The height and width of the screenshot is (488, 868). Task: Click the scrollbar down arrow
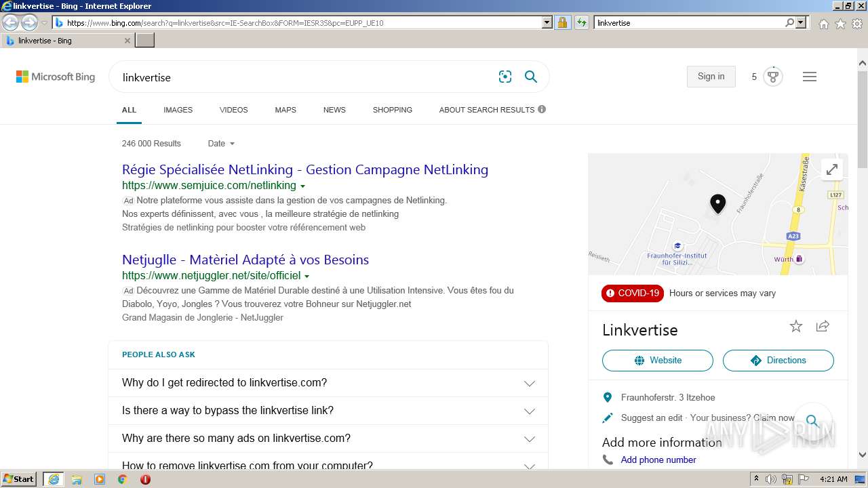(863, 455)
